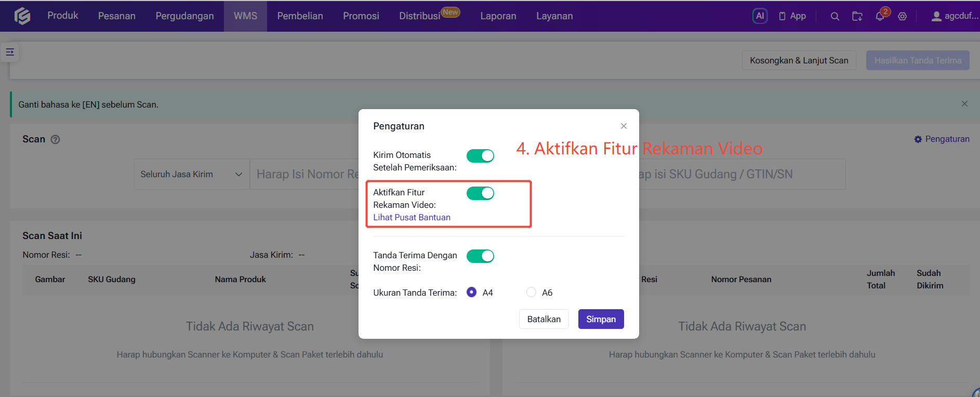Screen dimensions: 980x397
Task: Open the agcduf account menu
Action: [954, 16]
